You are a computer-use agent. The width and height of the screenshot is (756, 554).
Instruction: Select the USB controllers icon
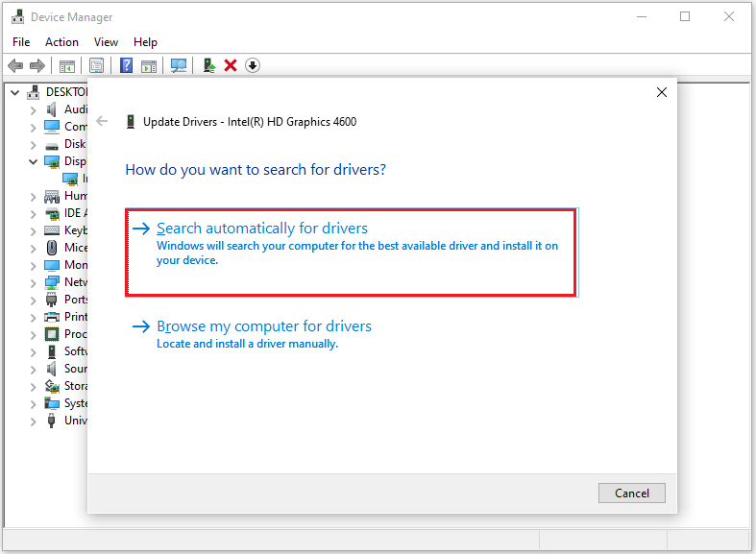(52, 421)
